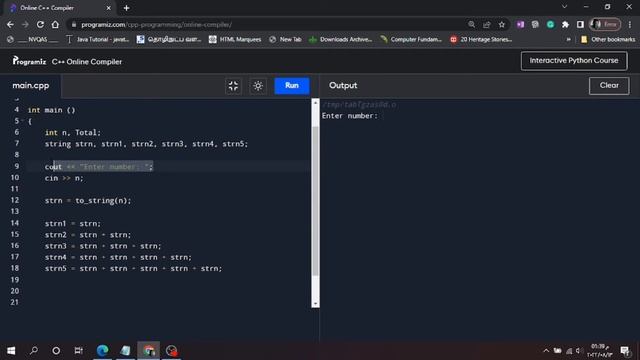Toggle browser side panel icon
The height and width of the screenshot is (360, 640).
[x=580, y=24]
